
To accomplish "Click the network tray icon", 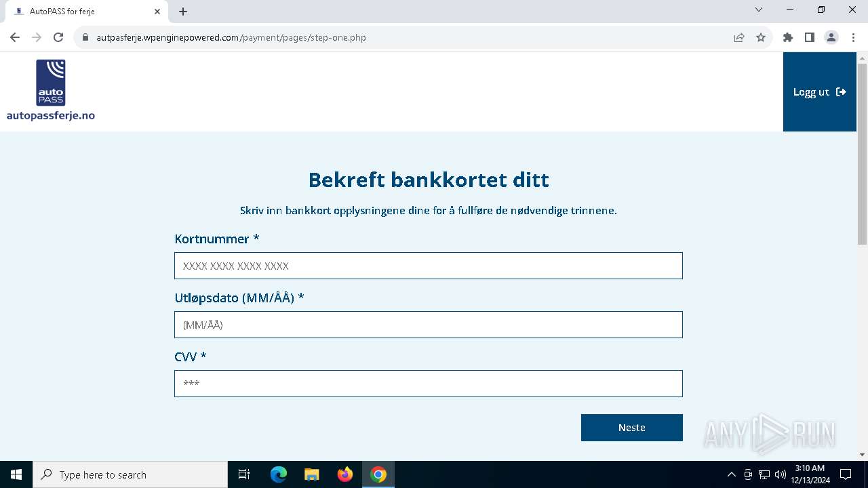I will click(764, 474).
